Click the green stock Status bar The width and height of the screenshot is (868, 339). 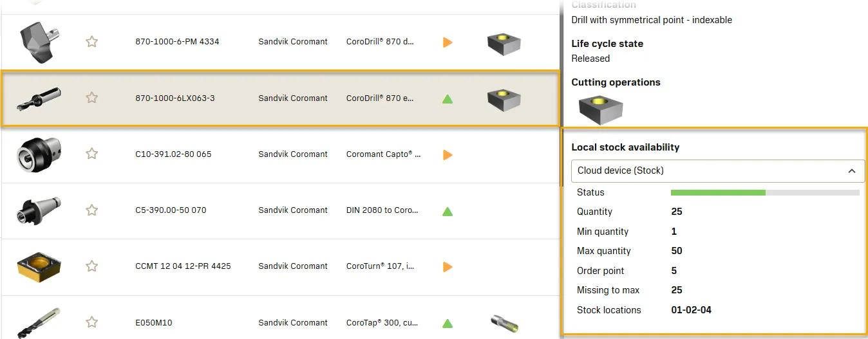pos(718,192)
